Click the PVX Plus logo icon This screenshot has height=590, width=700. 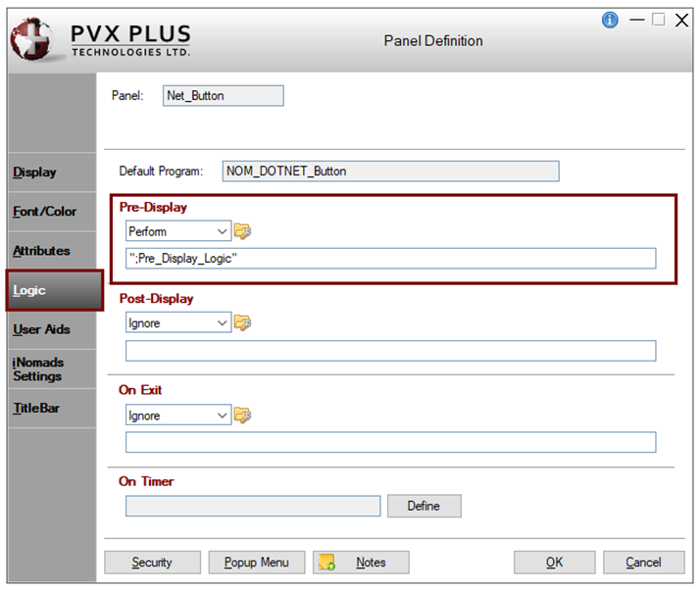pos(32,39)
